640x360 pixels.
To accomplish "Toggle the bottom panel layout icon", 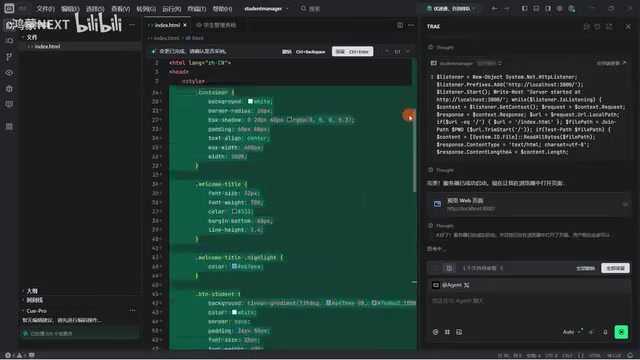I will pos(536,8).
